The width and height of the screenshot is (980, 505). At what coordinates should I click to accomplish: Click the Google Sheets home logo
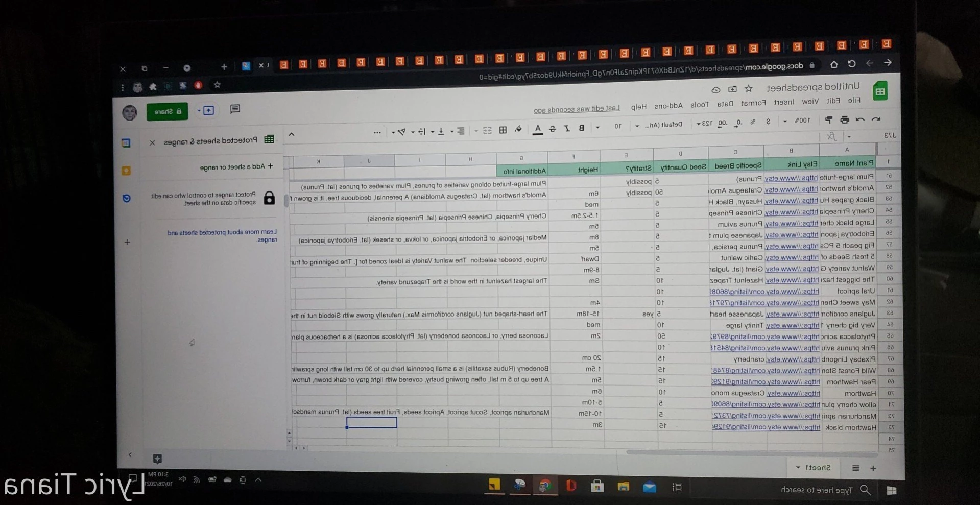880,91
